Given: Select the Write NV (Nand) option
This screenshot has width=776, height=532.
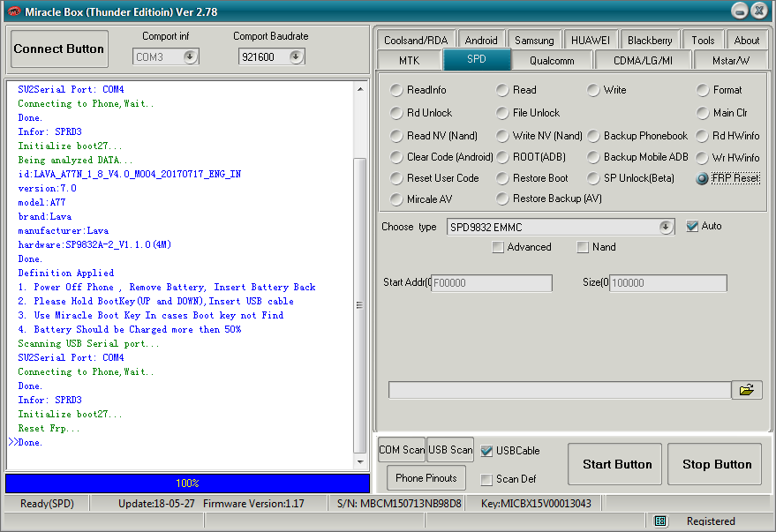Looking at the screenshot, I should point(539,136).
